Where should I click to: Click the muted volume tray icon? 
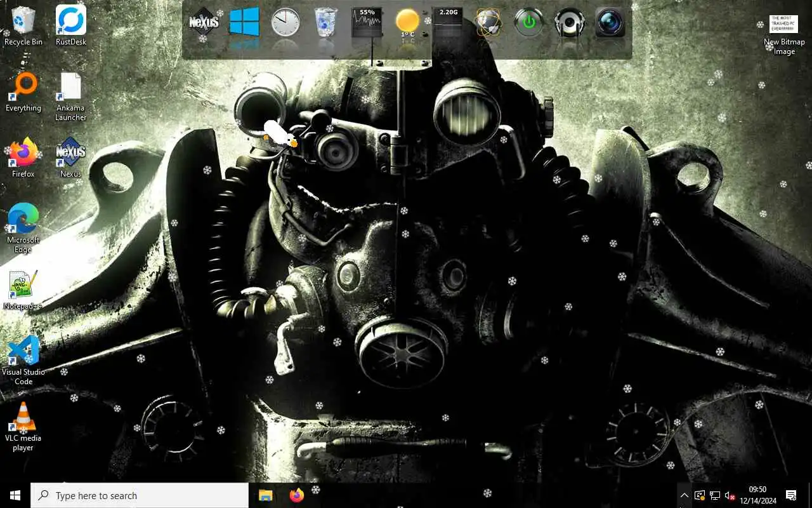[x=730, y=495]
